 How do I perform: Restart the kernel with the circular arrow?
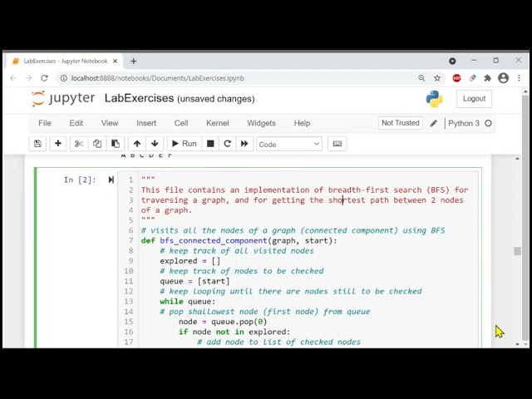point(227,144)
